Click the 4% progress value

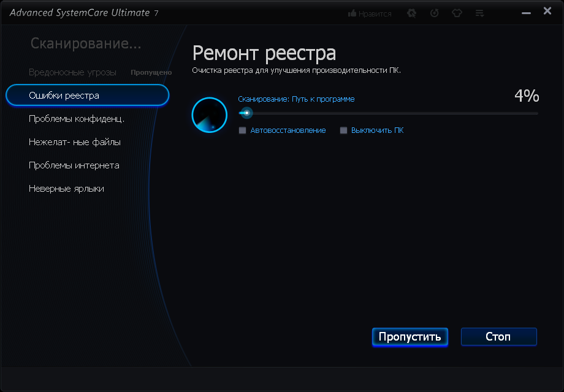click(527, 96)
